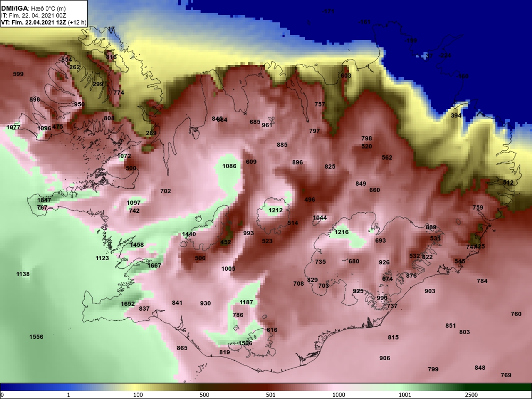Viewport: 532px width, 399px height.
Task: Click the yellow section of the color scale
Action: pos(136,387)
